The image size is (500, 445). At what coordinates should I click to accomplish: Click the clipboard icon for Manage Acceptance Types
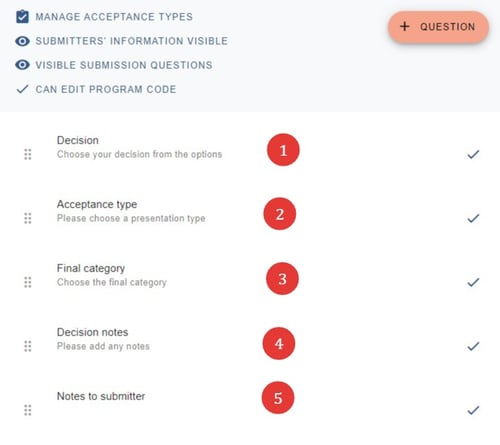(x=22, y=17)
